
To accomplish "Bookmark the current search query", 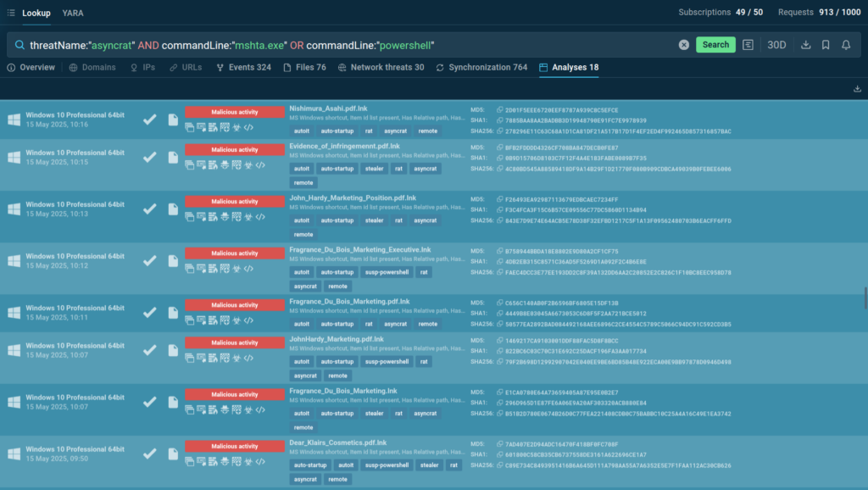I will click(x=826, y=45).
